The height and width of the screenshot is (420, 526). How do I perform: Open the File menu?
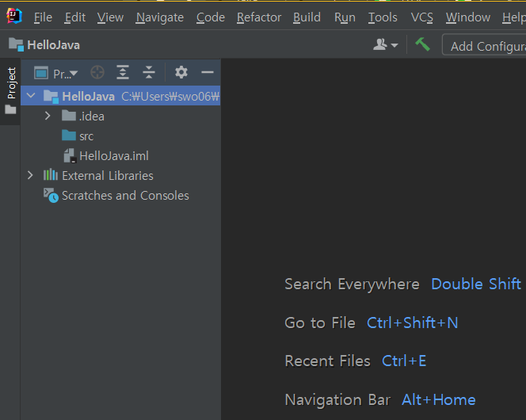coord(43,17)
